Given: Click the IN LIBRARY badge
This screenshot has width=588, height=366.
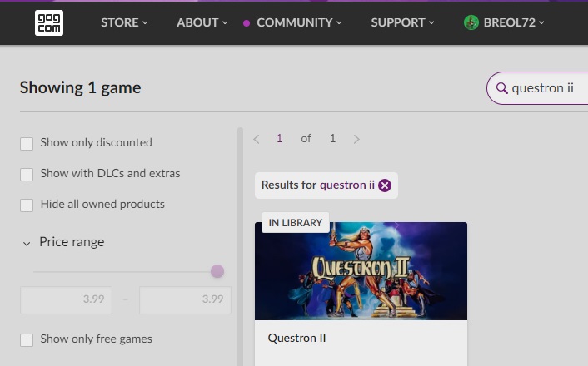Looking at the screenshot, I should 296,223.
